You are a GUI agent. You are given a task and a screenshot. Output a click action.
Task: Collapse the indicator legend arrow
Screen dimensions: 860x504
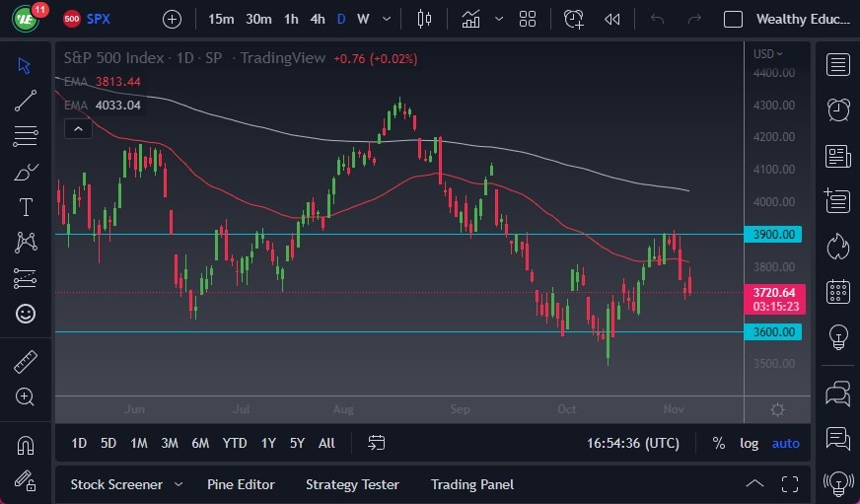point(77,128)
